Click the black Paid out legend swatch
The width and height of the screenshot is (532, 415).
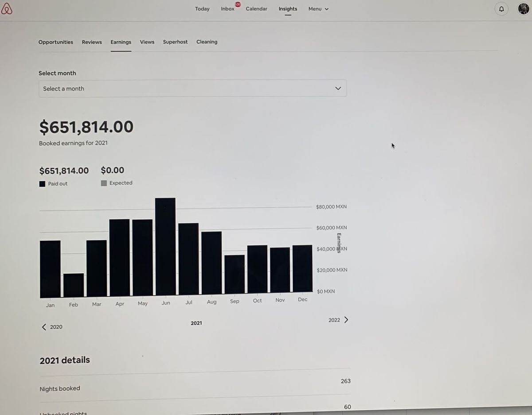click(42, 184)
